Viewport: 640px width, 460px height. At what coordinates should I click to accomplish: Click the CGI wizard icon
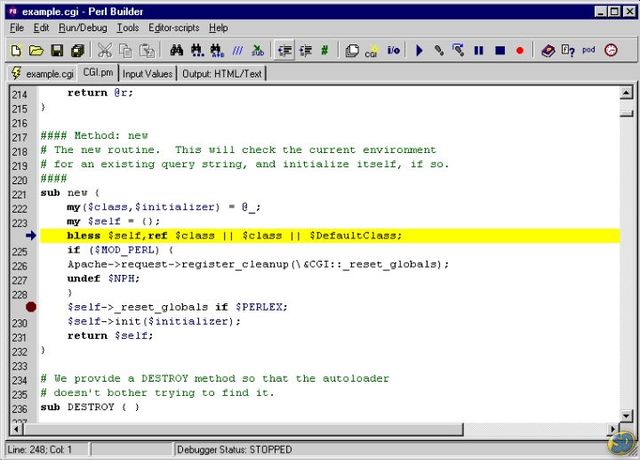point(372,51)
